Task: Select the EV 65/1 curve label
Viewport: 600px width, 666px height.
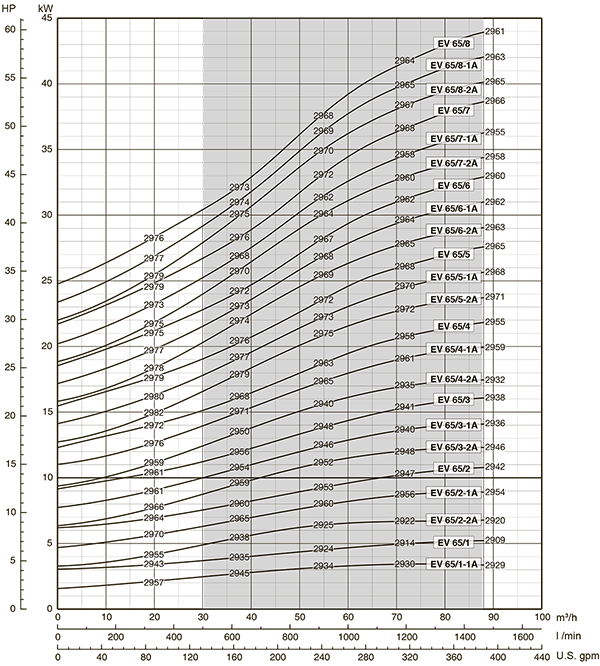Action: coord(454,543)
